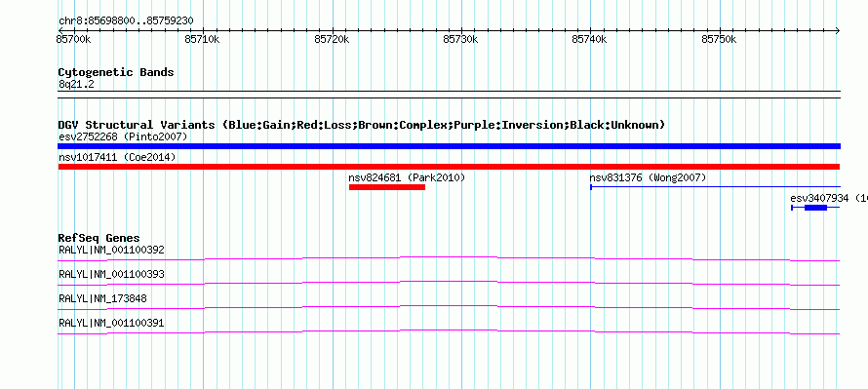Select the short red nsv824681 loss bar
This screenshot has height=389, width=868.
[x=387, y=187]
